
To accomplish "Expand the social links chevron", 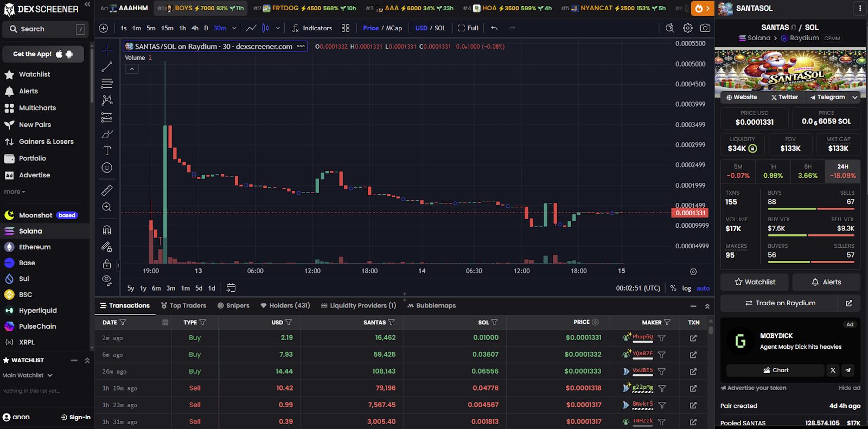I will tap(855, 98).
